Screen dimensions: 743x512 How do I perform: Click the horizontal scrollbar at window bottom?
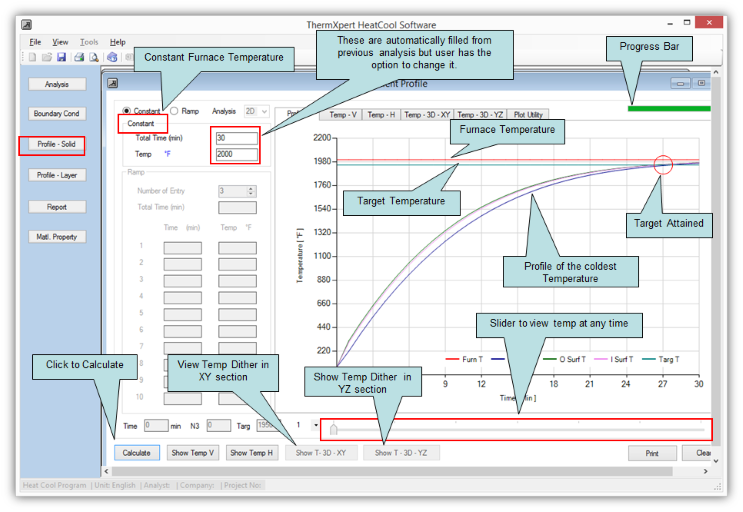pos(392,471)
